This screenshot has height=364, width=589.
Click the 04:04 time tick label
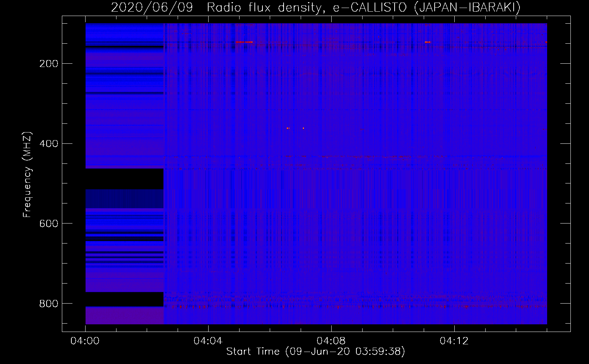[x=208, y=341]
